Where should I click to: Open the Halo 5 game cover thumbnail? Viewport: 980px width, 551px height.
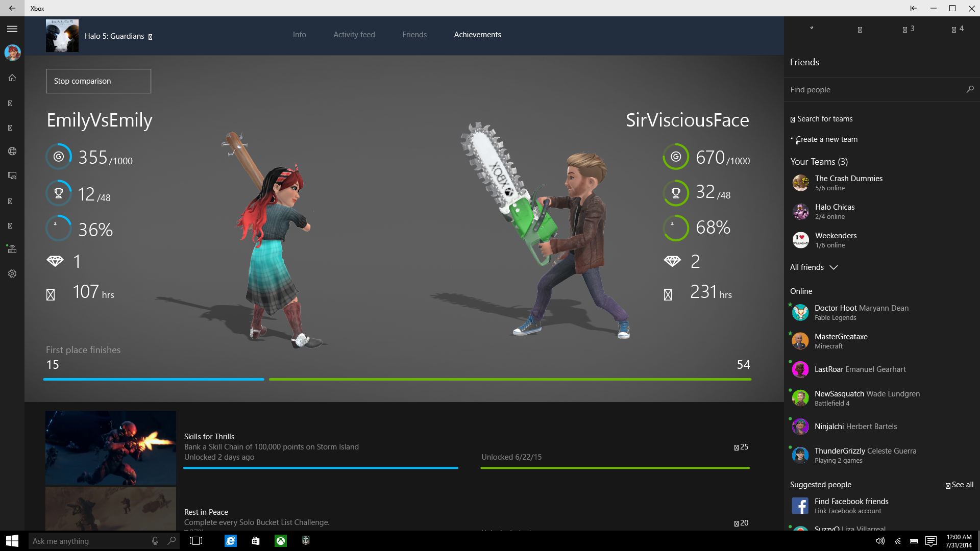pyautogui.click(x=62, y=36)
